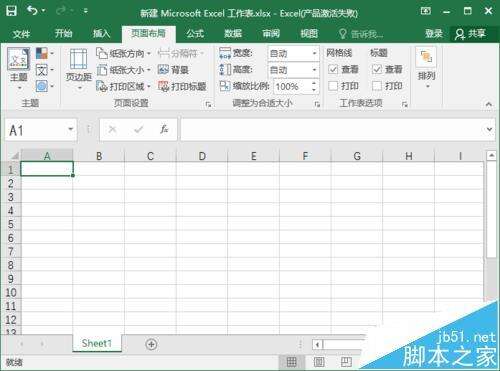
Task: Open the Arrange (排列) menu
Action: tap(426, 68)
